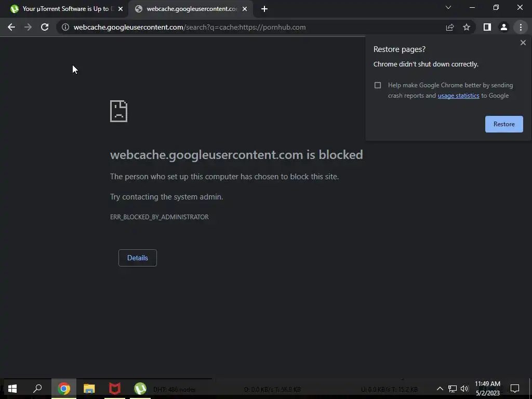Restore down the Chrome window
This screenshot has height=399, width=532.
pos(496,7)
